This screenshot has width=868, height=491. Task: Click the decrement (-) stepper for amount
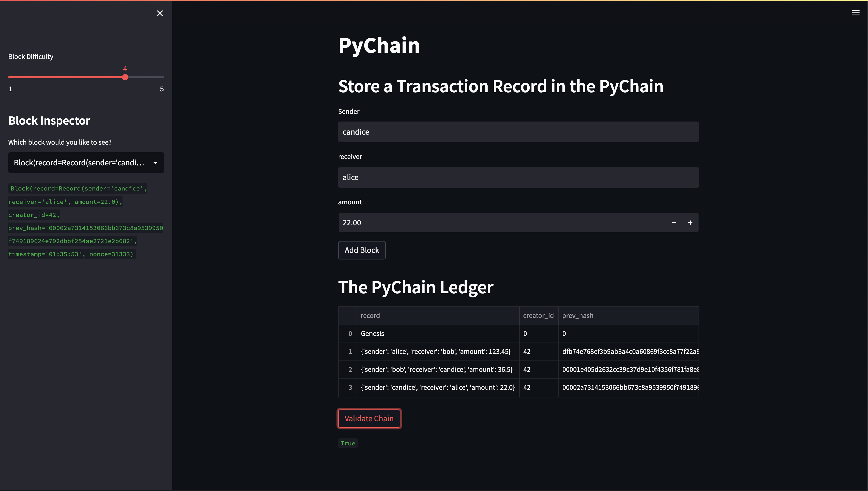(x=674, y=223)
